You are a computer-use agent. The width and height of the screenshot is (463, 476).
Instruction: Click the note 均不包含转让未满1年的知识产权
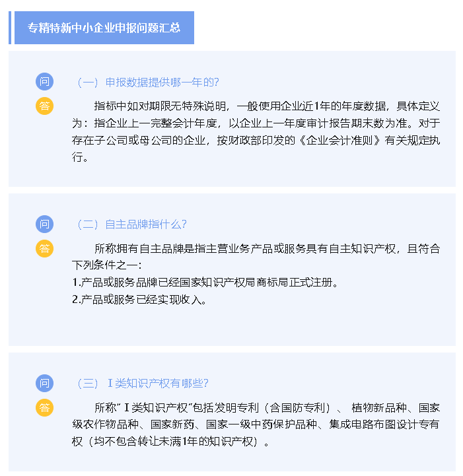click(x=173, y=442)
